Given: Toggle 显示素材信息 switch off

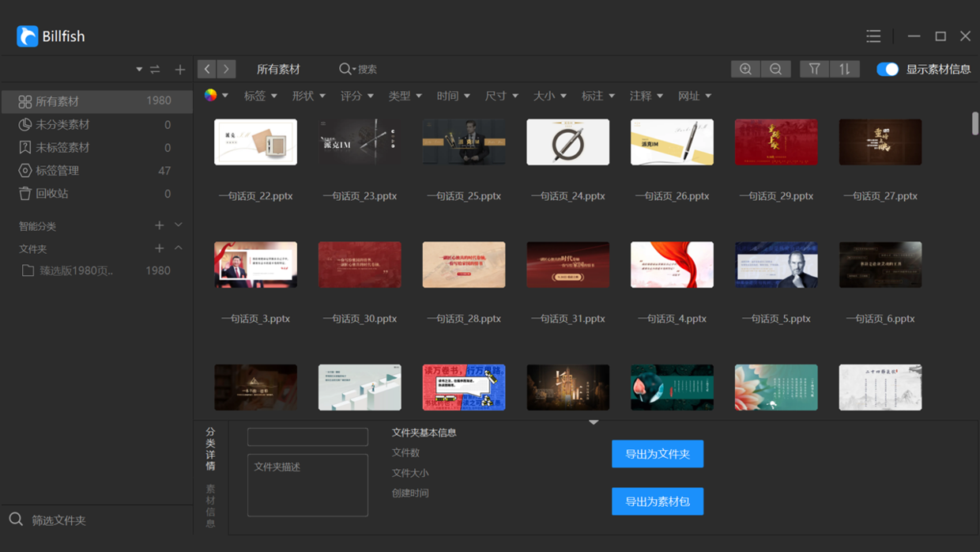Looking at the screenshot, I should pyautogui.click(x=888, y=69).
